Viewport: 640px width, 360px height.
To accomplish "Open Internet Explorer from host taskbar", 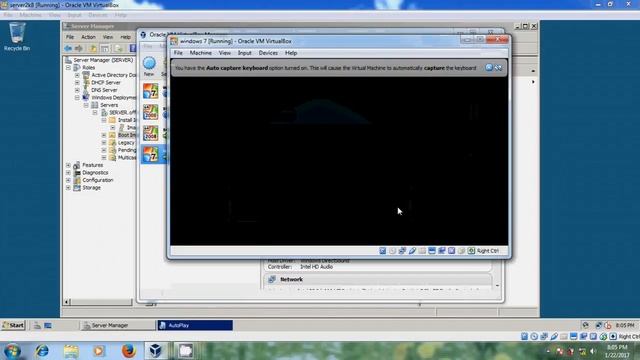I will [x=42, y=351].
